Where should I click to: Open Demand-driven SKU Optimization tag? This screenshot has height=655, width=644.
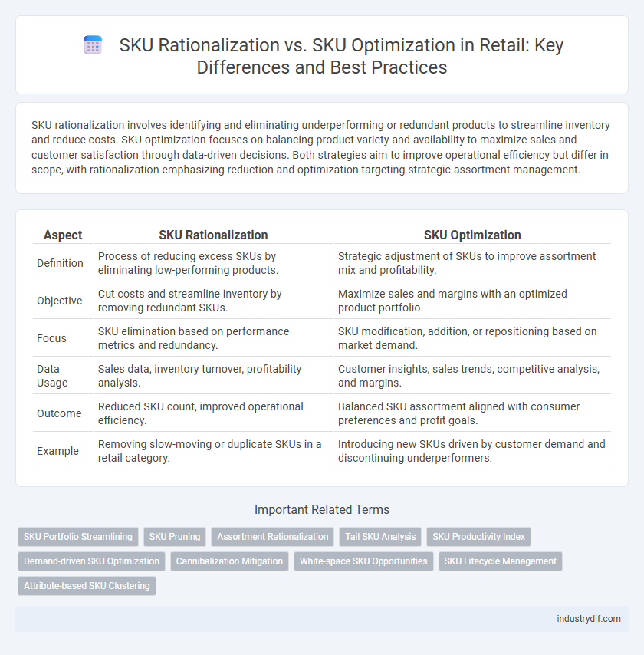point(91,561)
